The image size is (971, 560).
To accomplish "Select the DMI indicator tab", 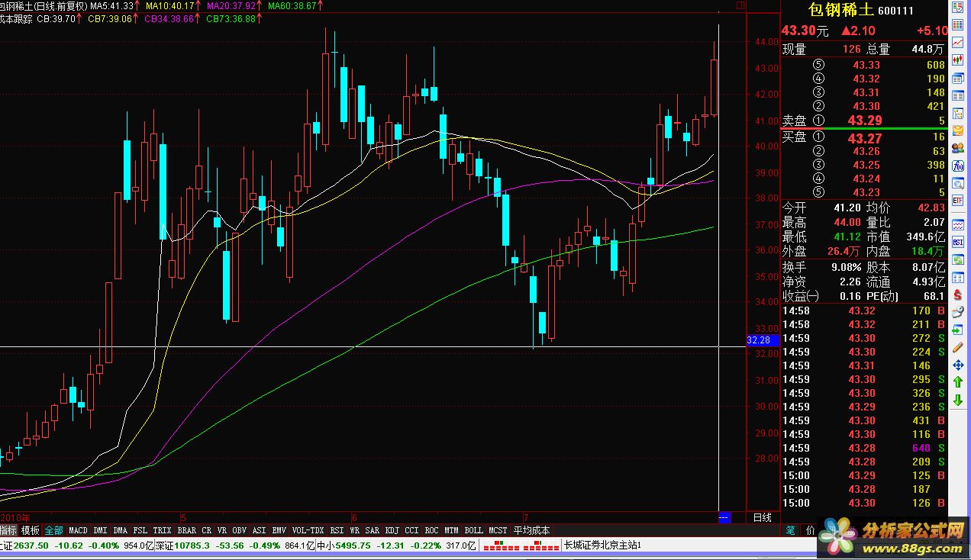I will point(101,529).
